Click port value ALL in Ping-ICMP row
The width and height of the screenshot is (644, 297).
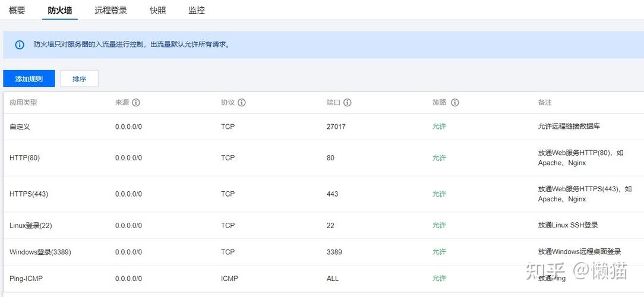(x=333, y=279)
